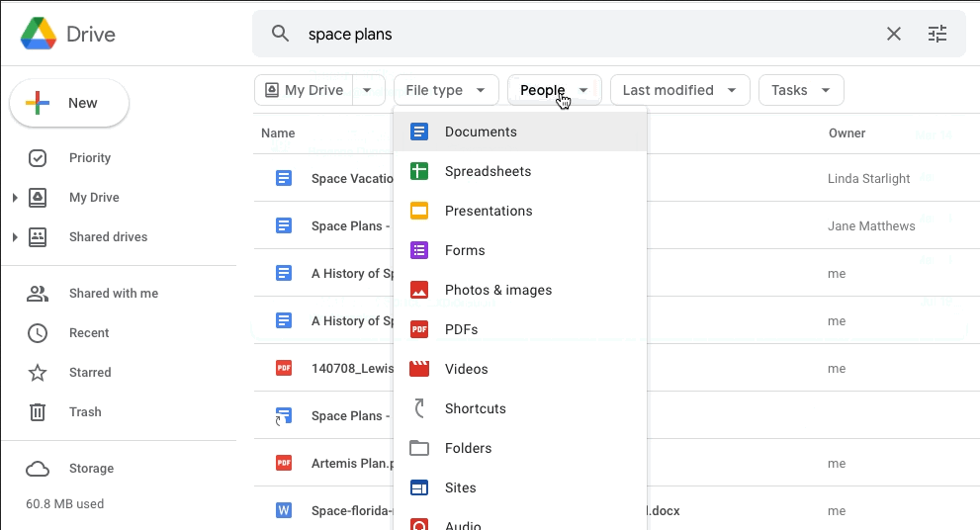This screenshot has height=530, width=980.
Task: Select Spreadsheets from file type menu
Action: (488, 171)
